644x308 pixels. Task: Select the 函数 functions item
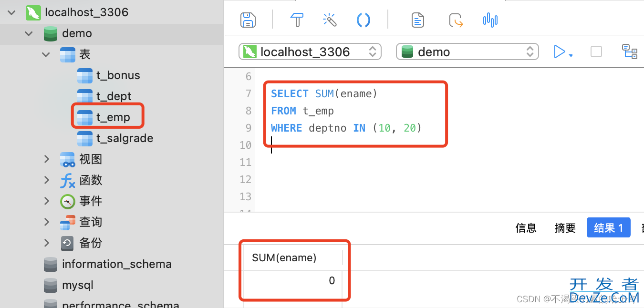pos(91,180)
